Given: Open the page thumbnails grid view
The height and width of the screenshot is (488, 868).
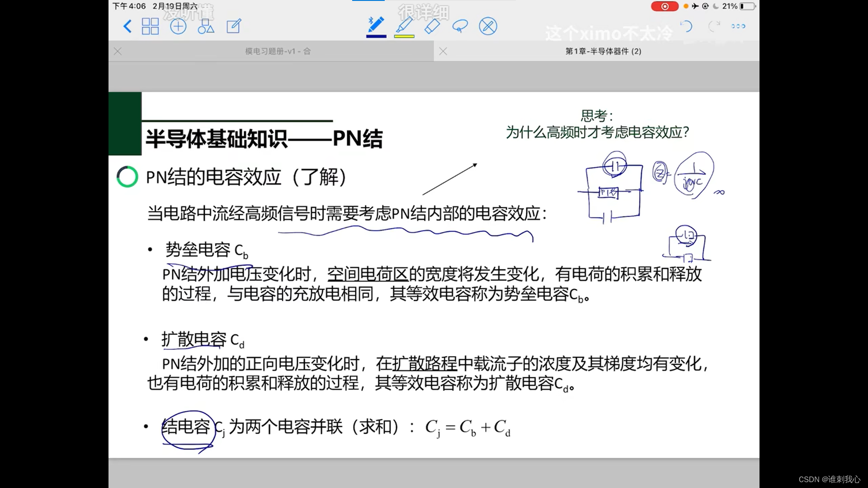Looking at the screenshot, I should pos(150,26).
